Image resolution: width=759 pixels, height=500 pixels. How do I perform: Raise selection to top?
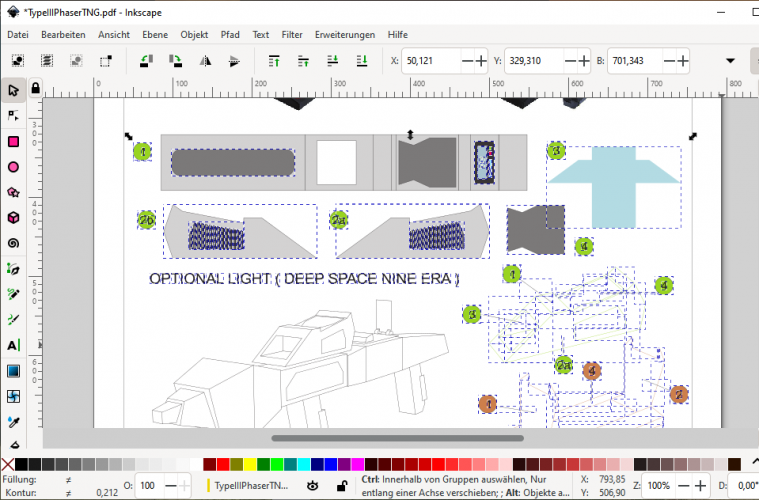tap(274, 61)
